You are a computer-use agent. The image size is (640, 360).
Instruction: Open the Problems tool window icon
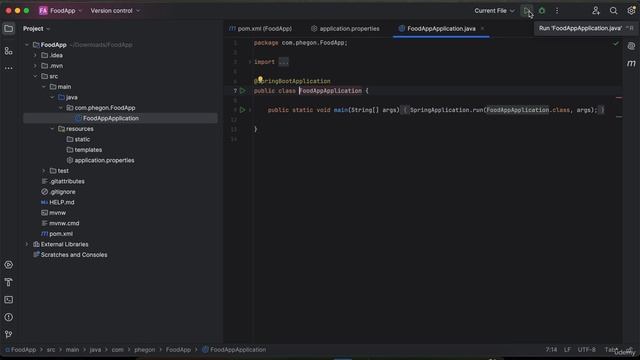9,317
